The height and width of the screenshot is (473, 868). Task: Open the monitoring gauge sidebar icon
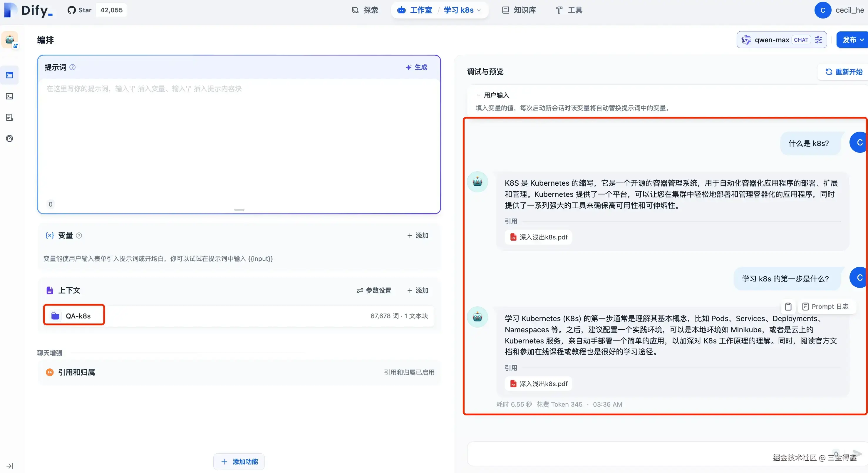[9, 138]
